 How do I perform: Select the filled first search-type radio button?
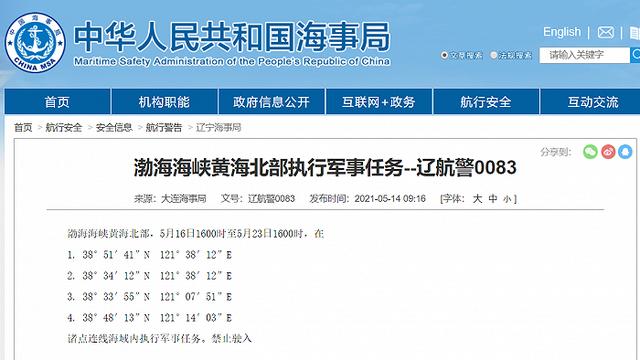[x=444, y=55]
